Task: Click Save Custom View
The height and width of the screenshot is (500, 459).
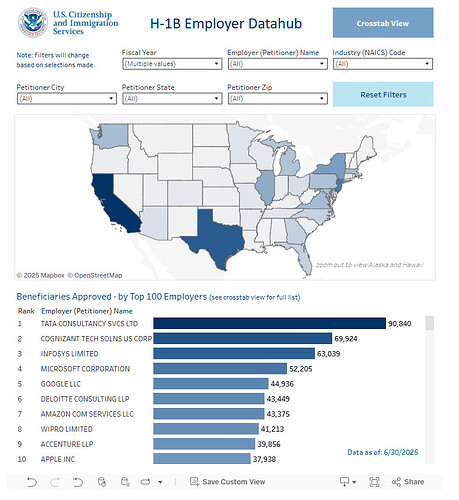Action: pyautogui.click(x=227, y=482)
